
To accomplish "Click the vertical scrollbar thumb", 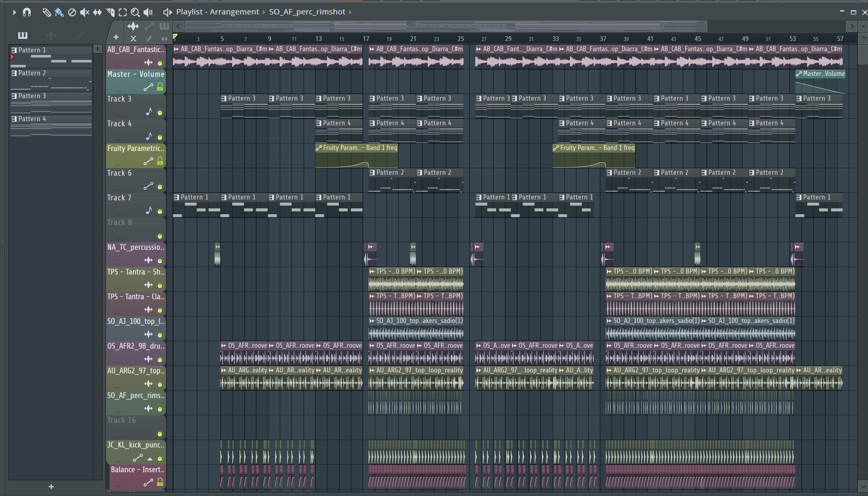I will [x=863, y=54].
